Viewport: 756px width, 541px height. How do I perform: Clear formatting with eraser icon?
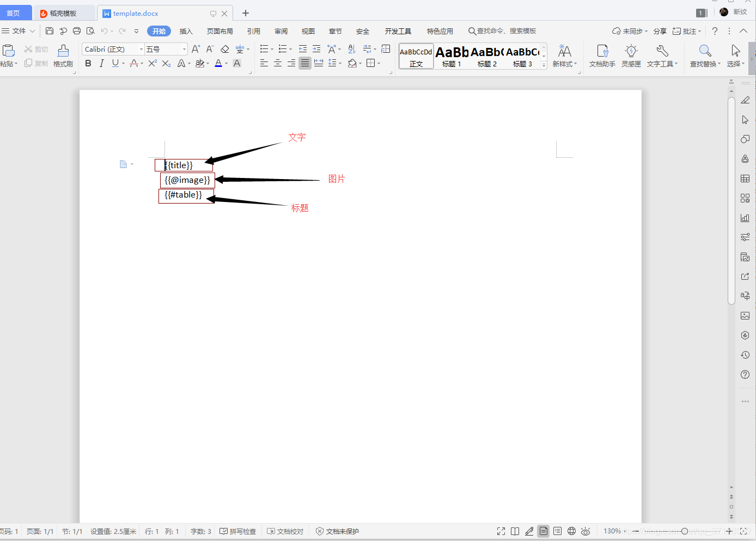[x=224, y=49]
